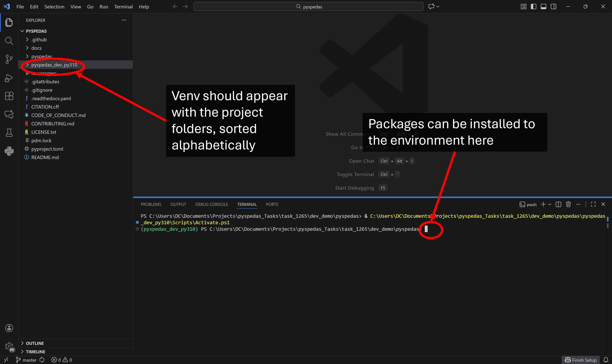Screen dimensions: 612x364
Task: Open the Edit menu
Action: (34, 7)
